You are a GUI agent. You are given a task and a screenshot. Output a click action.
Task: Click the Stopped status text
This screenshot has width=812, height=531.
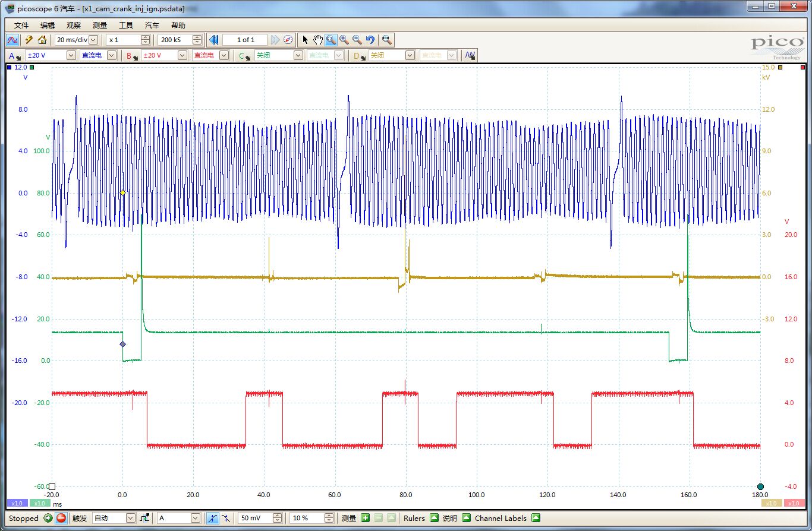[x=24, y=518]
